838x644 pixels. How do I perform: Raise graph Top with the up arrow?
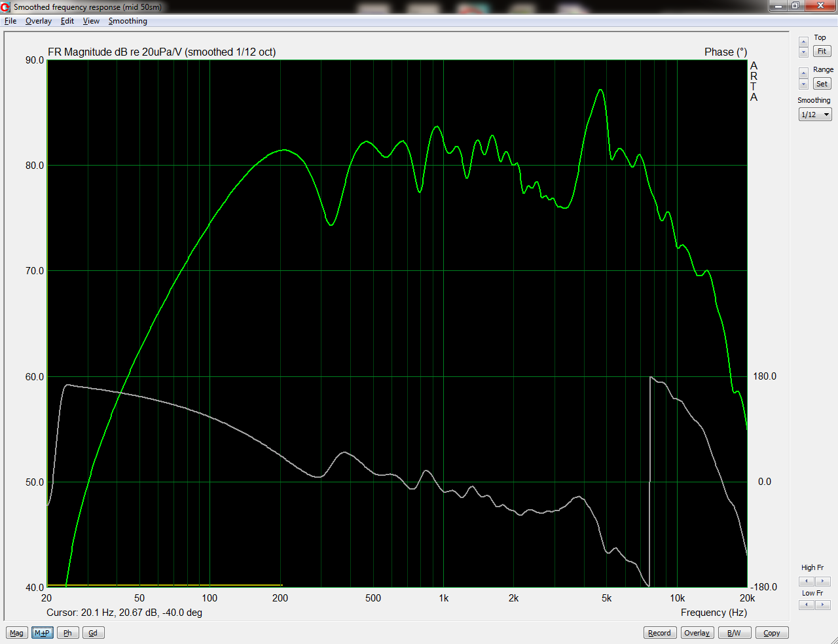tap(804, 42)
